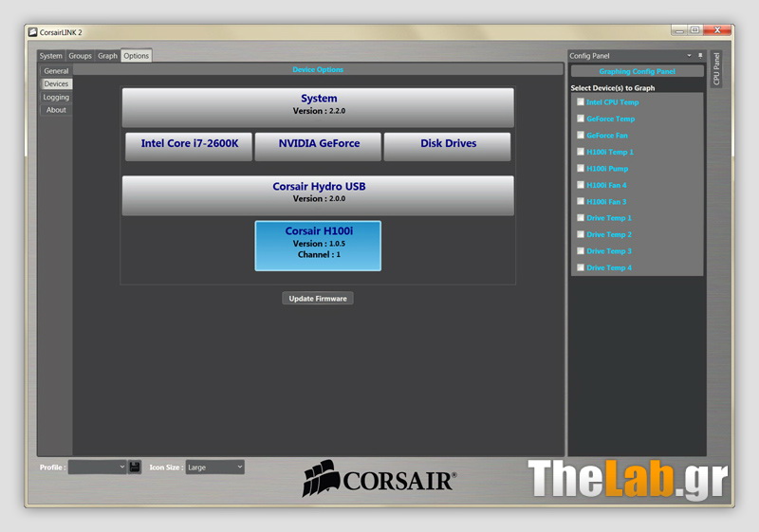Save profile using the floppy disk icon
This screenshot has width=759, height=532.
tap(135, 468)
